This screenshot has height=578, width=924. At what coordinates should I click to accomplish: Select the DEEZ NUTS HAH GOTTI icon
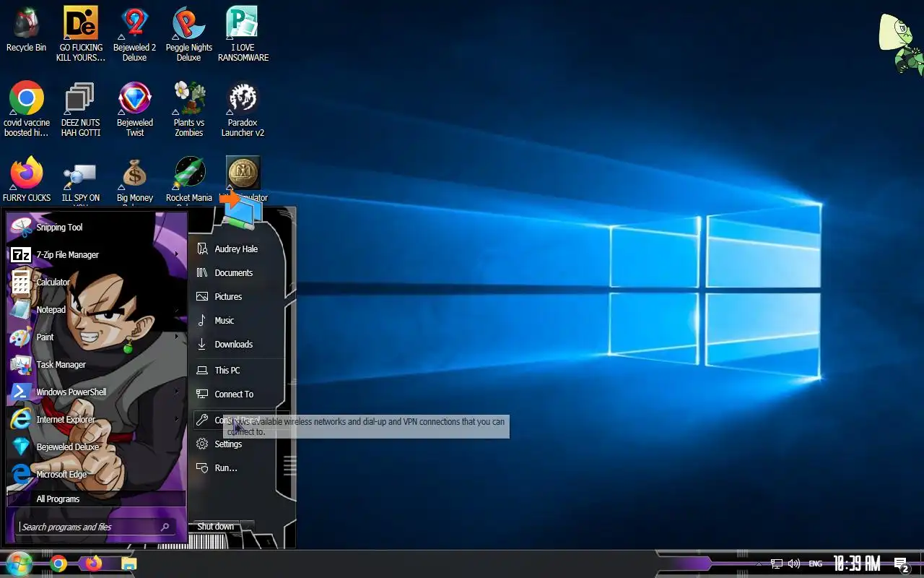[80, 109]
